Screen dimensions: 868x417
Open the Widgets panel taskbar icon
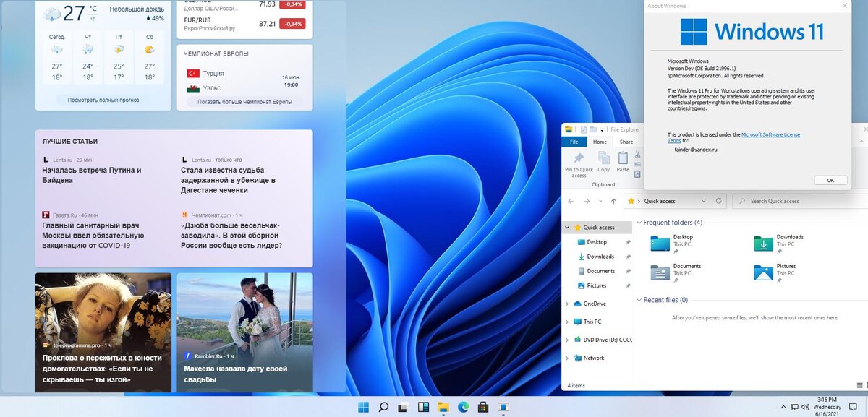pyautogui.click(x=424, y=407)
